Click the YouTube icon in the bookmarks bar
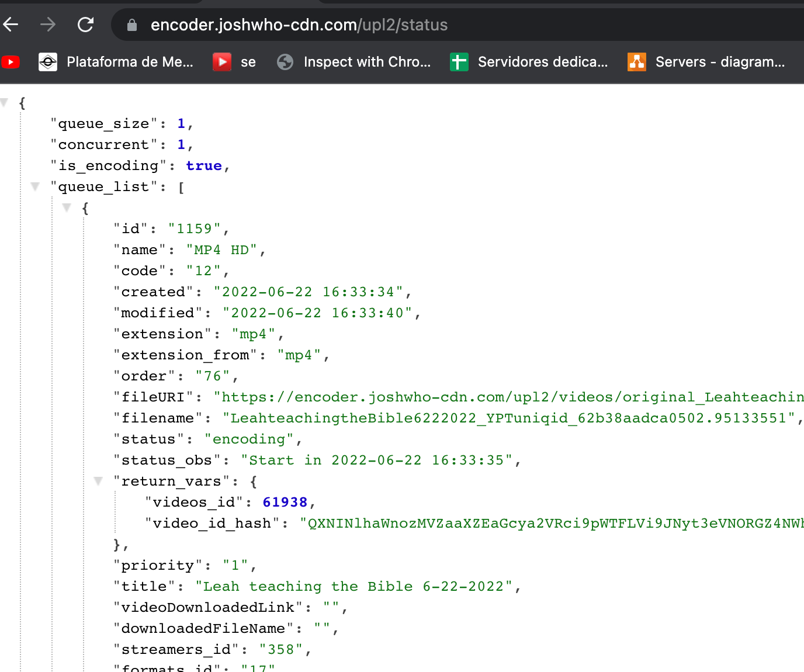Screen dimensions: 804x672 click(11, 62)
